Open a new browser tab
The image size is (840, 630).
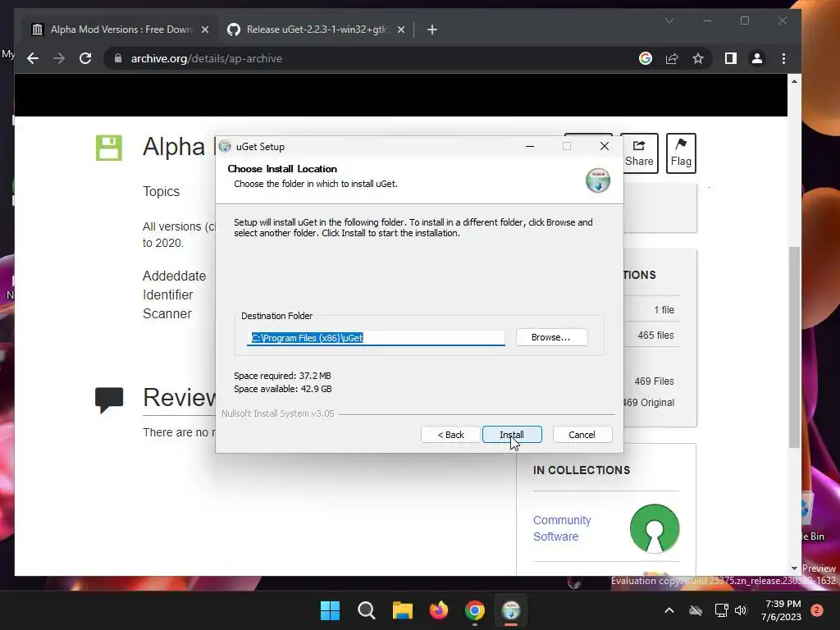point(432,30)
